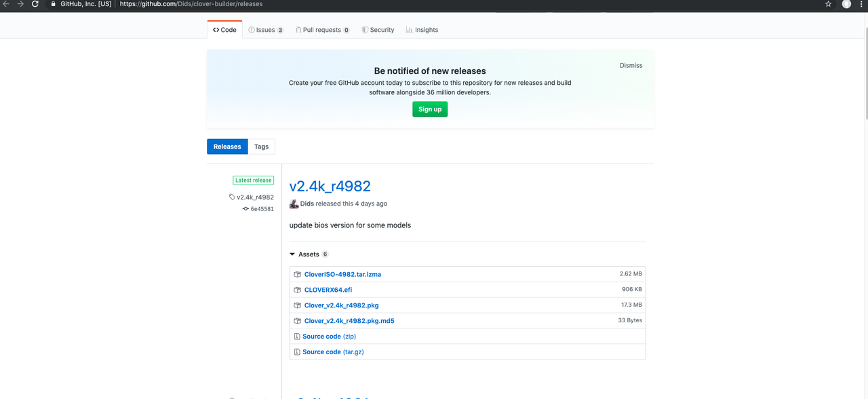Screen dimensions: 868x399
Task: Go forward with the browser forward arrow
Action: (20, 4)
